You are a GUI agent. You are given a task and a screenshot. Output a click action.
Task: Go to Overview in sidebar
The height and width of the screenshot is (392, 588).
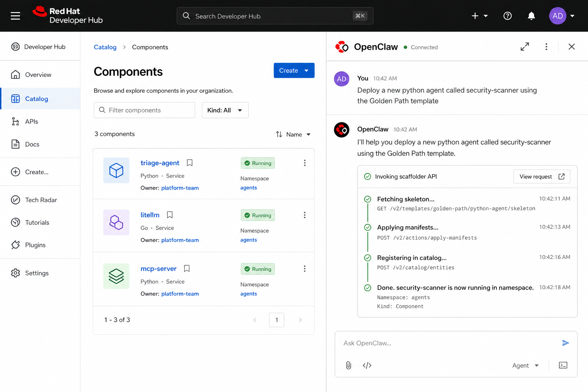40,75
